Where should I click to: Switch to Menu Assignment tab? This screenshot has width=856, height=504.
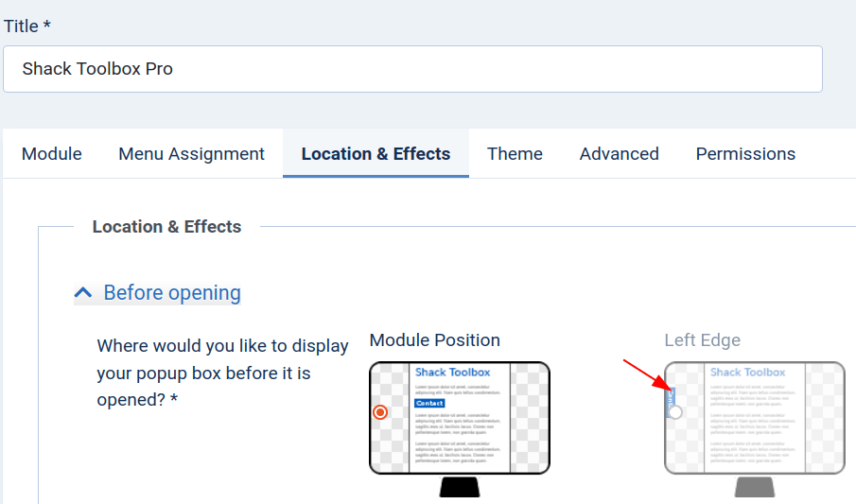(191, 154)
